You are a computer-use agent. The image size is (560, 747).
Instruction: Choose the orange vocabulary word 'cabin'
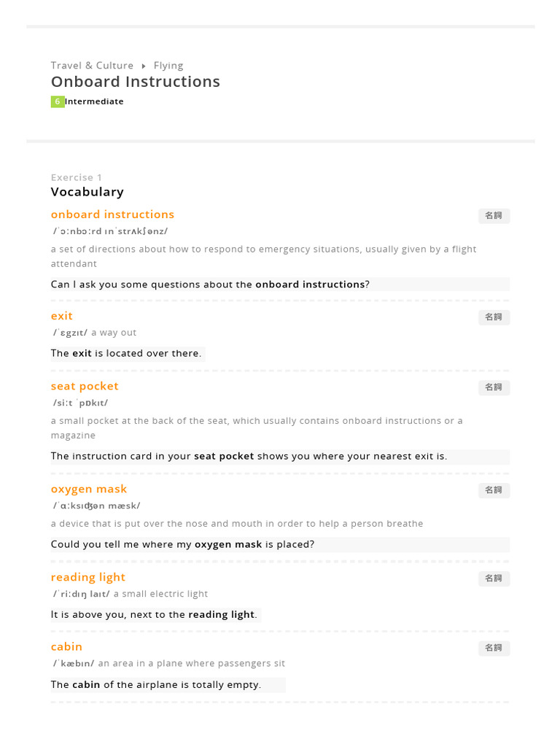66,646
